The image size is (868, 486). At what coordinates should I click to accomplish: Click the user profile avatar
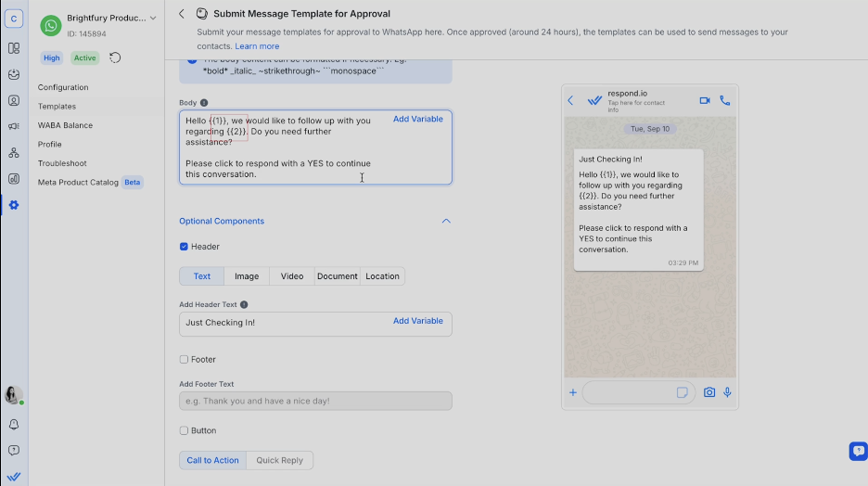[x=13, y=395]
